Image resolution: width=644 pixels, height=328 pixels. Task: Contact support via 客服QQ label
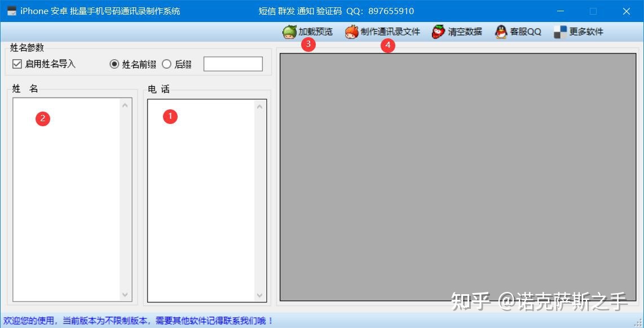point(526,32)
